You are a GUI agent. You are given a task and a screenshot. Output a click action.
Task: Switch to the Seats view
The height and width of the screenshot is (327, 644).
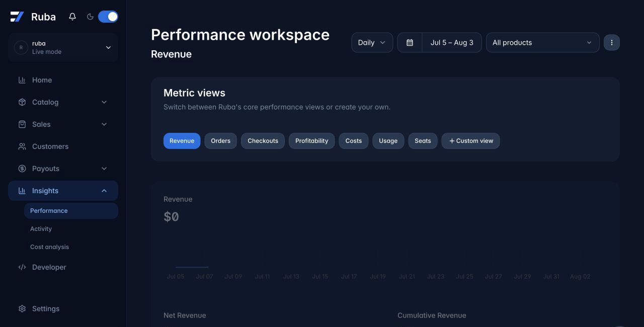[423, 141]
